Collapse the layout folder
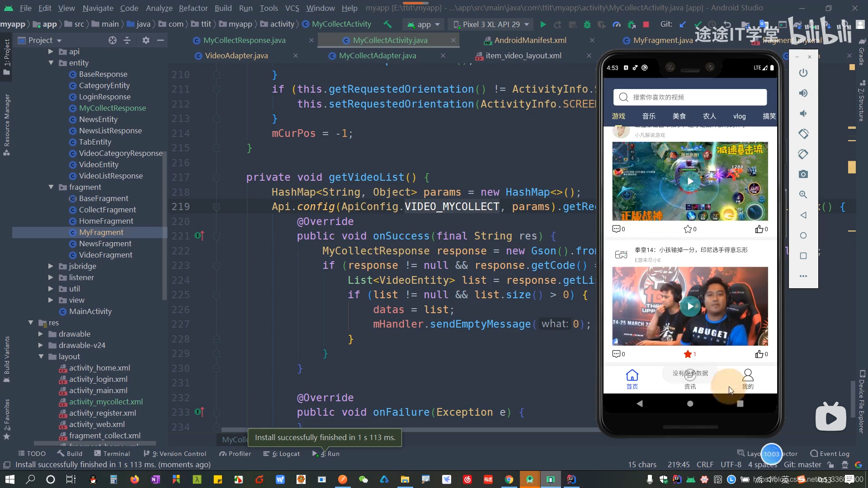The height and width of the screenshot is (488, 868). coord(40,357)
